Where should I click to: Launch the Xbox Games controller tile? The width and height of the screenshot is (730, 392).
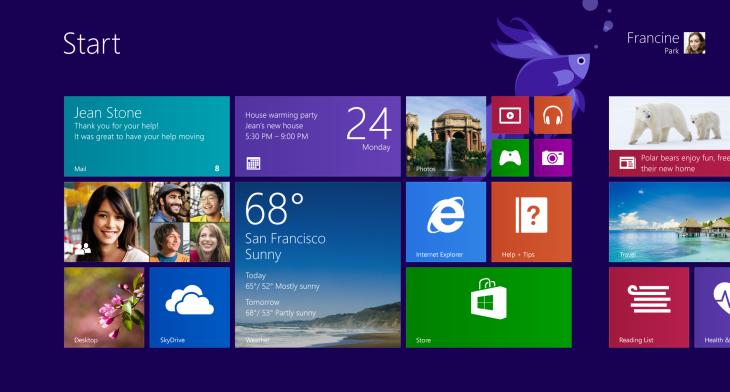(x=510, y=158)
